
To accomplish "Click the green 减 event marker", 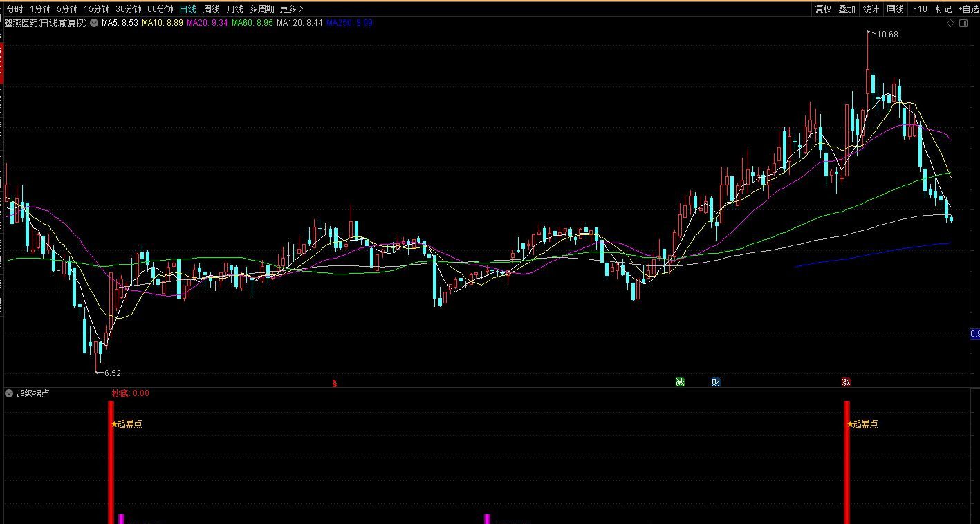I will coord(680,382).
